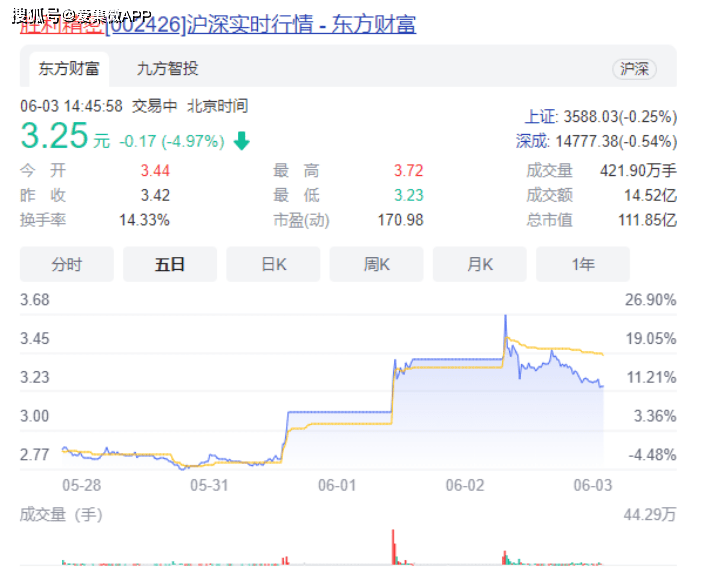The width and height of the screenshot is (705, 580).
Task: Click the 交易中 status text
Action: [x=154, y=106]
